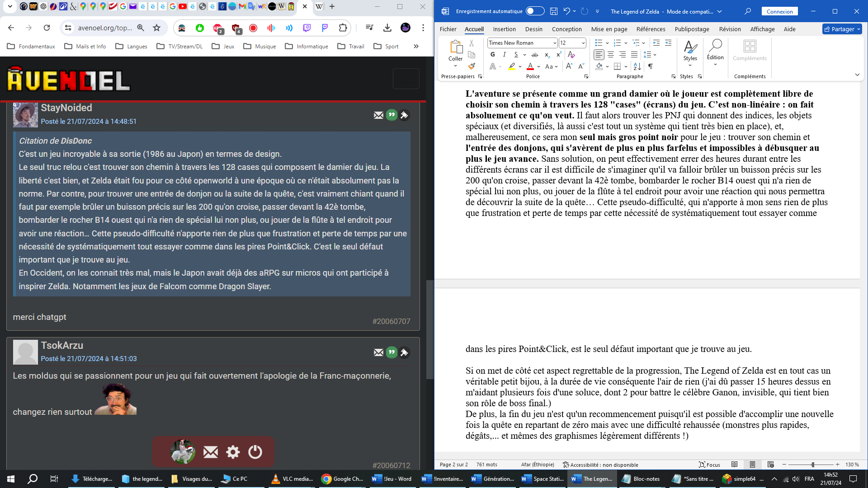The height and width of the screenshot is (488, 868).
Task: Center-align the paragraph in Word
Action: coord(611,55)
